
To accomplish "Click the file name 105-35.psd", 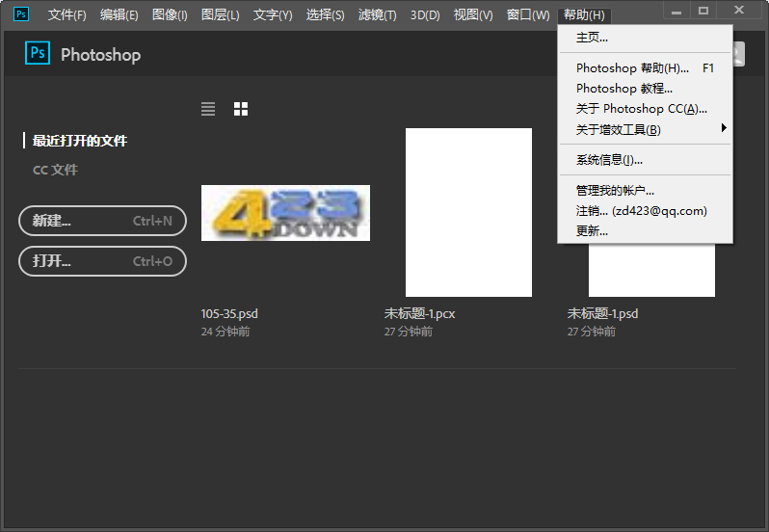I will (229, 314).
